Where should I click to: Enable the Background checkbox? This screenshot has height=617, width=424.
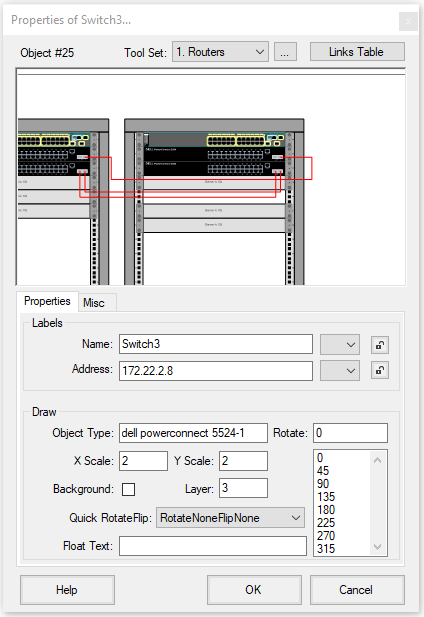pos(128,490)
